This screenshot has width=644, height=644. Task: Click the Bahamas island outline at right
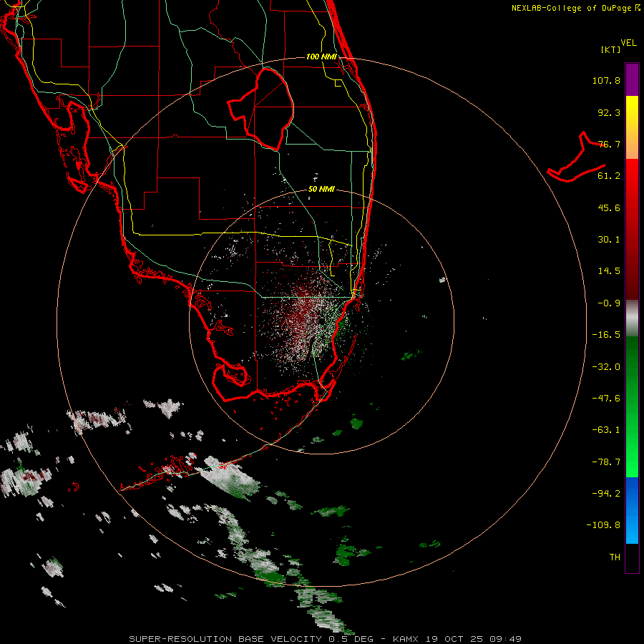pos(577,158)
